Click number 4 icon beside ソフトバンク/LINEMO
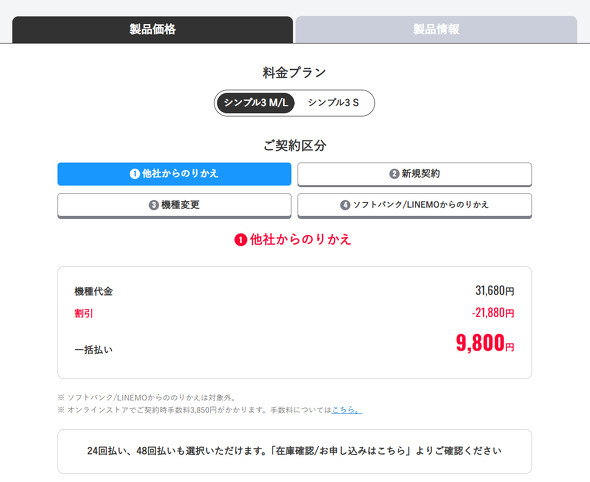 click(x=345, y=205)
